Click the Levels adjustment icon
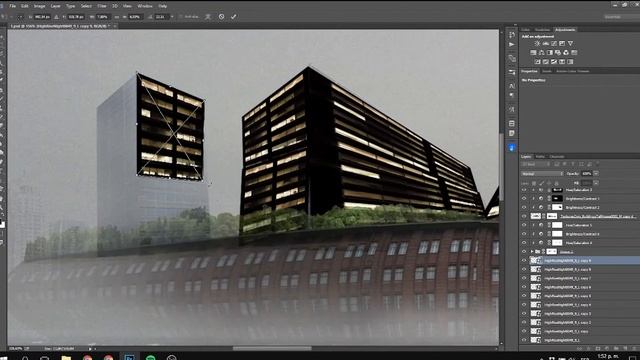640x360 pixels. [546, 43]
